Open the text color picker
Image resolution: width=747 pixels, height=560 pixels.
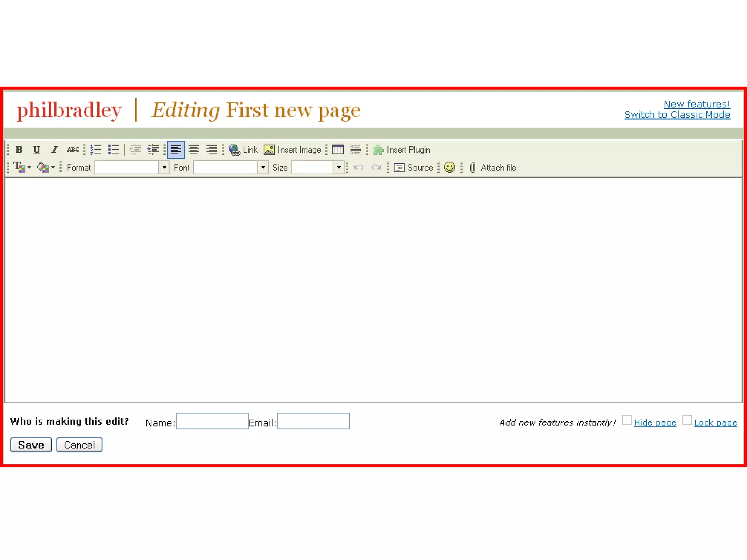coord(22,167)
